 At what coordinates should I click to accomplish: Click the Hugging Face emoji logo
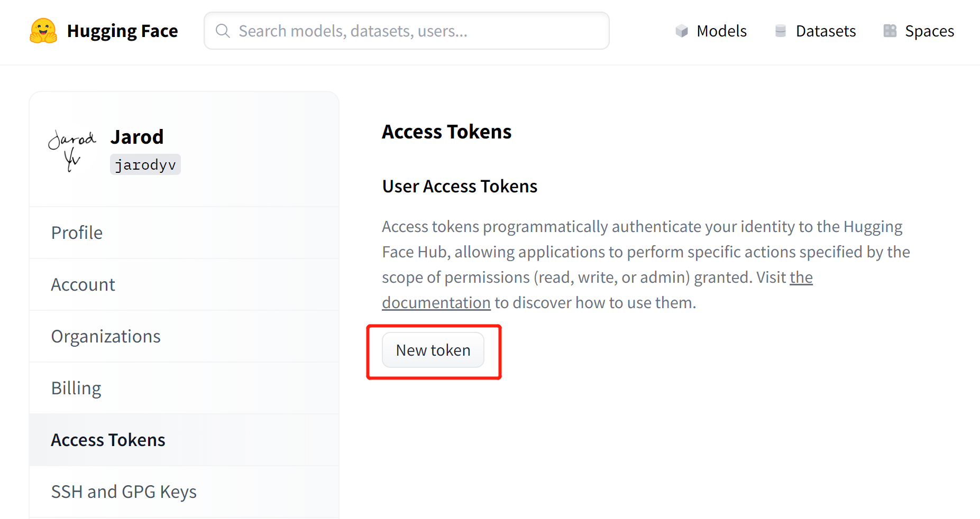click(x=43, y=31)
